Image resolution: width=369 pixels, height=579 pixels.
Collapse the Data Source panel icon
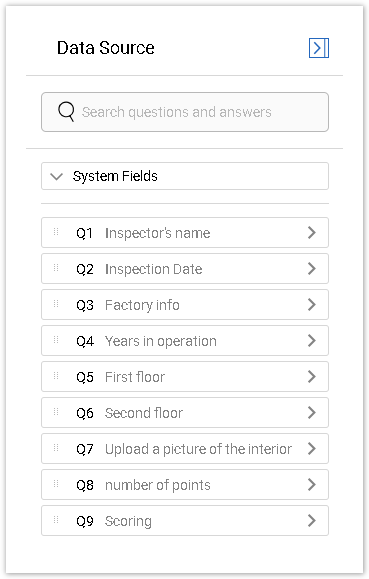318,48
